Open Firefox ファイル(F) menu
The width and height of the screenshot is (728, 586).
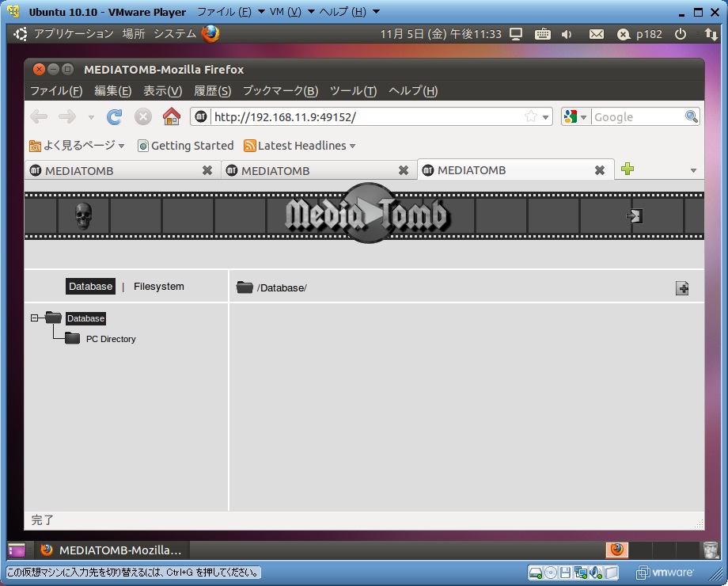pyautogui.click(x=56, y=90)
